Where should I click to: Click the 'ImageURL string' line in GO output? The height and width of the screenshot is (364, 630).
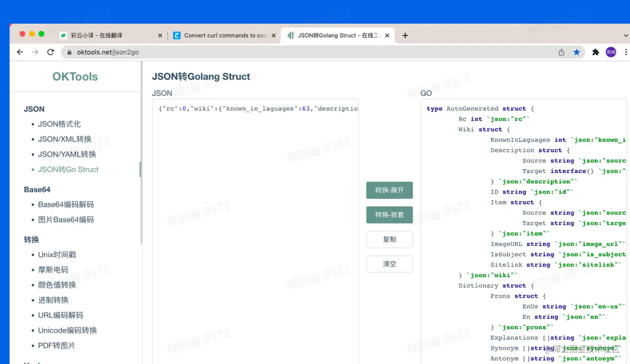click(558, 244)
